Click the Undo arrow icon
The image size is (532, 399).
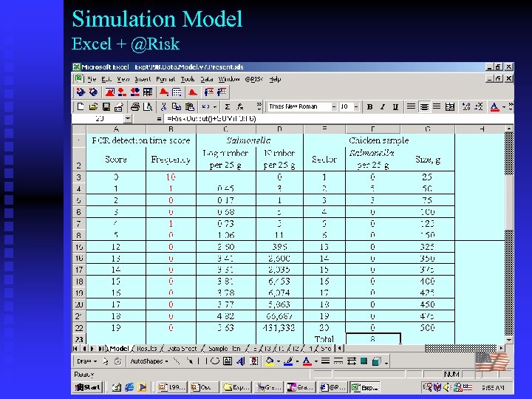tap(205, 107)
